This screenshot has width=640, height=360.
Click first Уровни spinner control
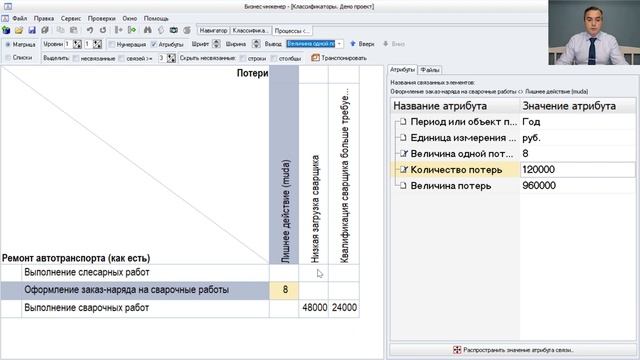[77, 44]
